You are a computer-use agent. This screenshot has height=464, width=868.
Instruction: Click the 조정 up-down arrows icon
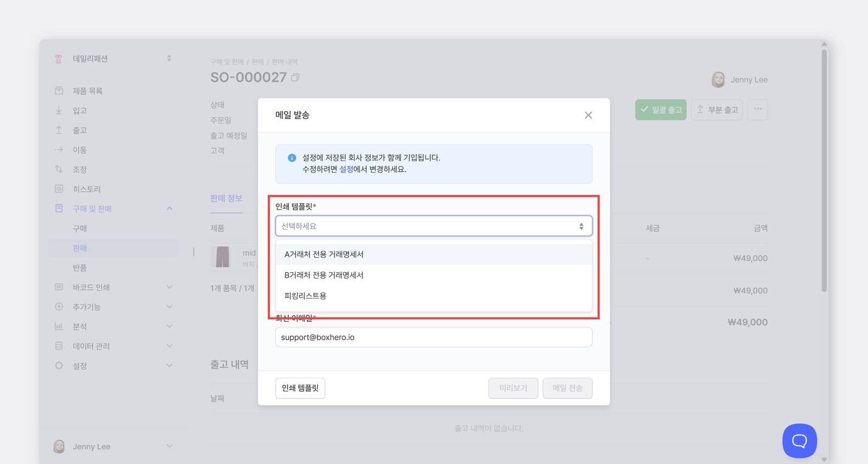click(x=59, y=169)
